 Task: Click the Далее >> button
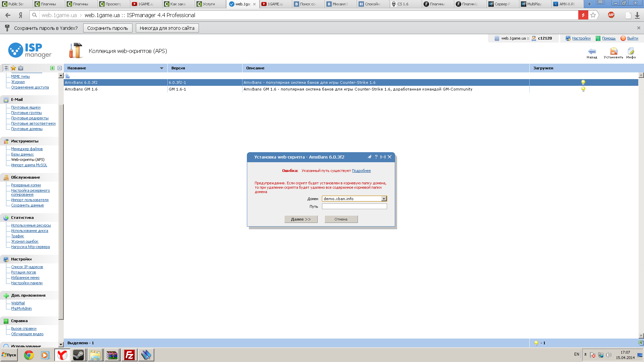click(x=301, y=219)
